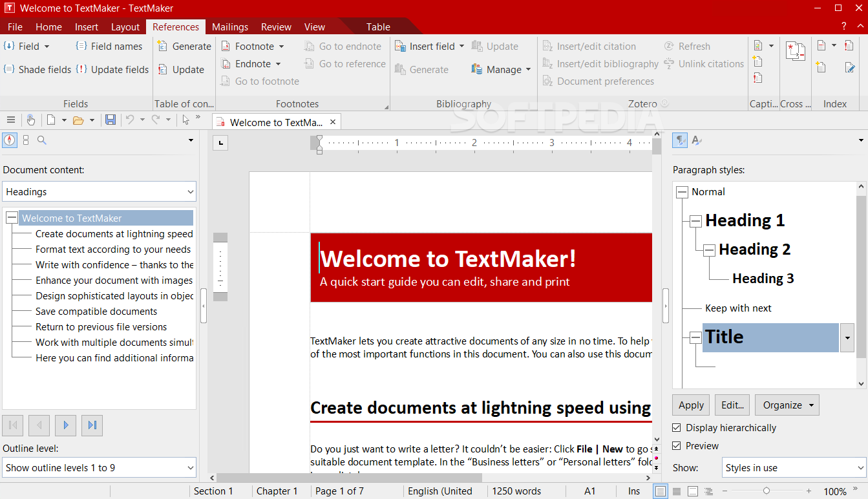Switch to the Layout tab
The height and width of the screenshot is (499, 868).
coord(125,27)
